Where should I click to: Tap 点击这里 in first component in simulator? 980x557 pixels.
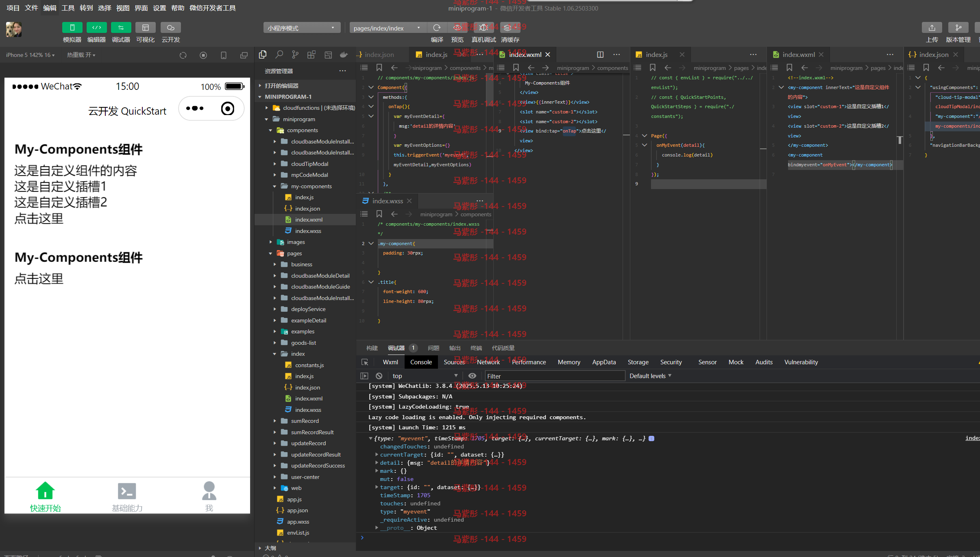[39, 219]
